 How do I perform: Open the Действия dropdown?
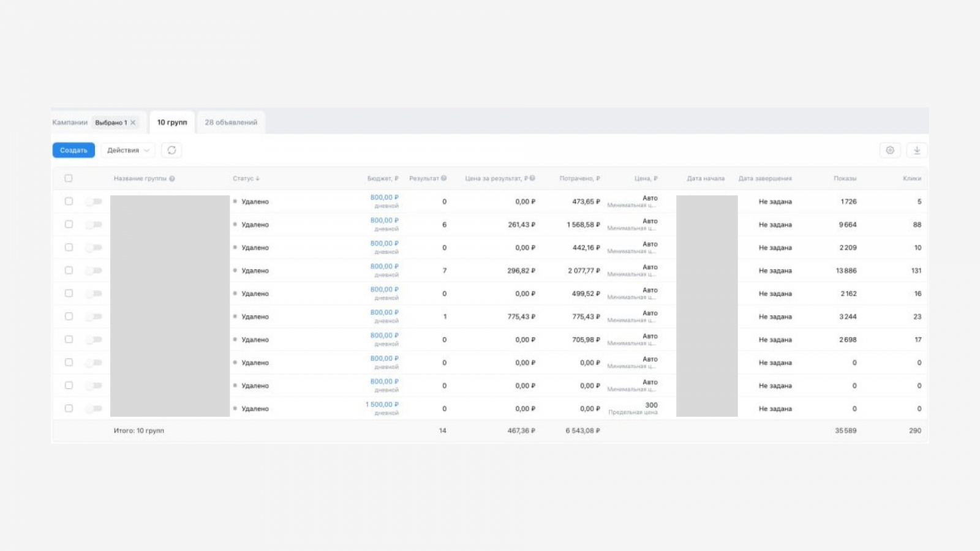point(128,150)
